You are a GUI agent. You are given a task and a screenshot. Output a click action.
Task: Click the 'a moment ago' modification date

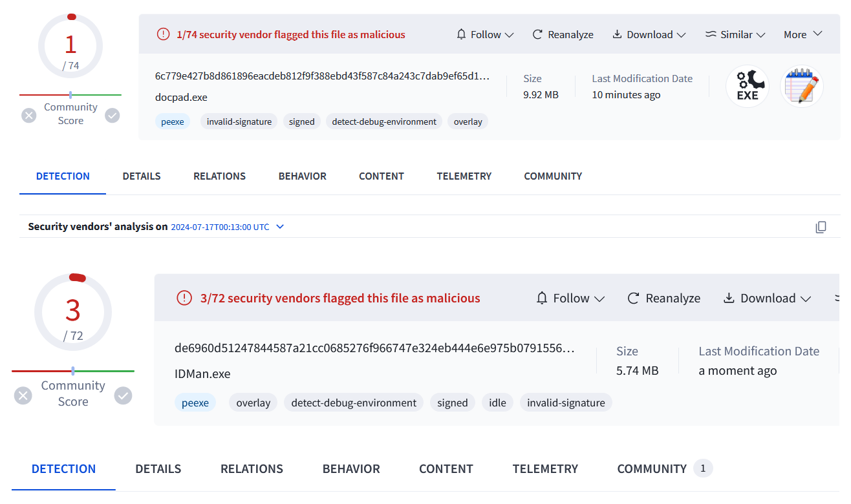(x=738, y=370)
